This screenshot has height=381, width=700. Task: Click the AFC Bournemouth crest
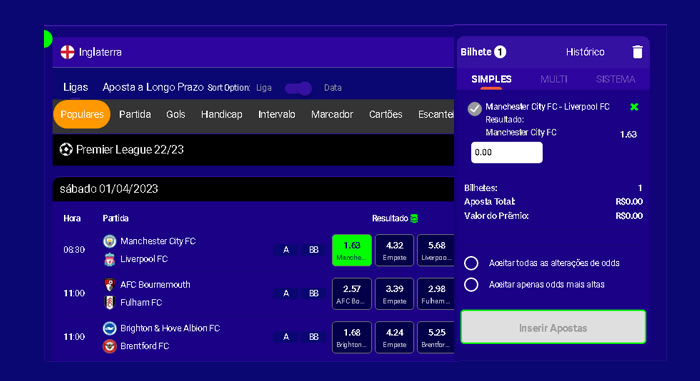pyautogui.click(x=109, y=285)
